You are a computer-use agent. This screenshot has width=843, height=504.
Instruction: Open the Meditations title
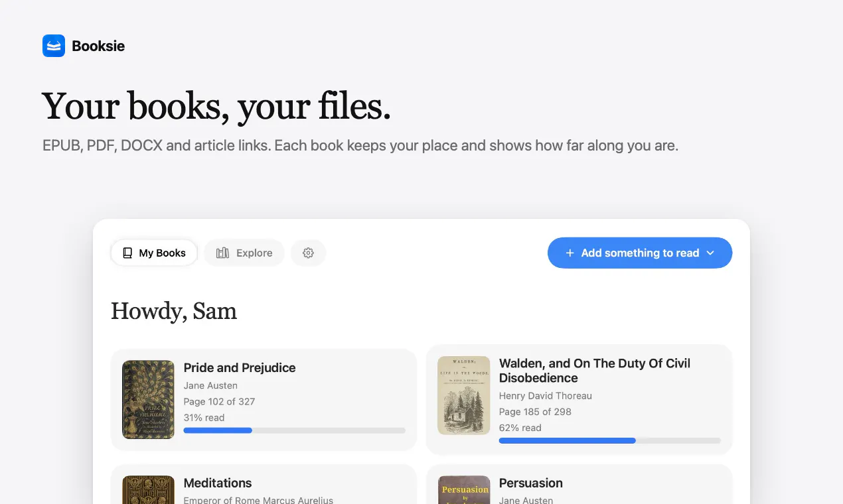click(x=218, y=483)
